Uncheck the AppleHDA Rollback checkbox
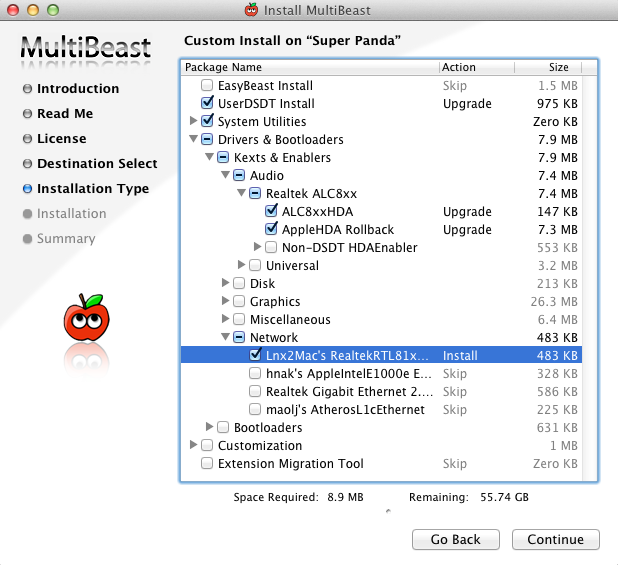This screenshot has width=618, height=565. (271, 229)
